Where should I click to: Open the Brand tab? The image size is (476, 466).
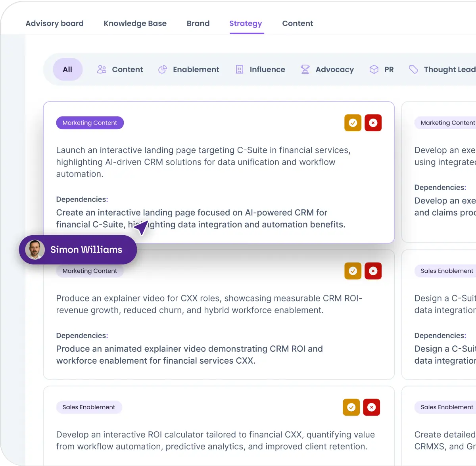coord(198,23)
